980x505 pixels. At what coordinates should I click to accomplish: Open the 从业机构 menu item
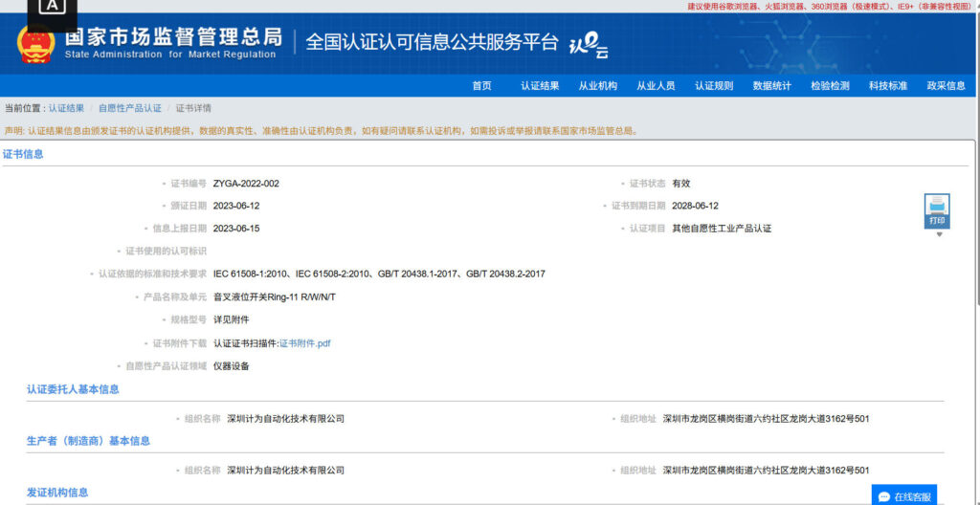click(597, 86)
